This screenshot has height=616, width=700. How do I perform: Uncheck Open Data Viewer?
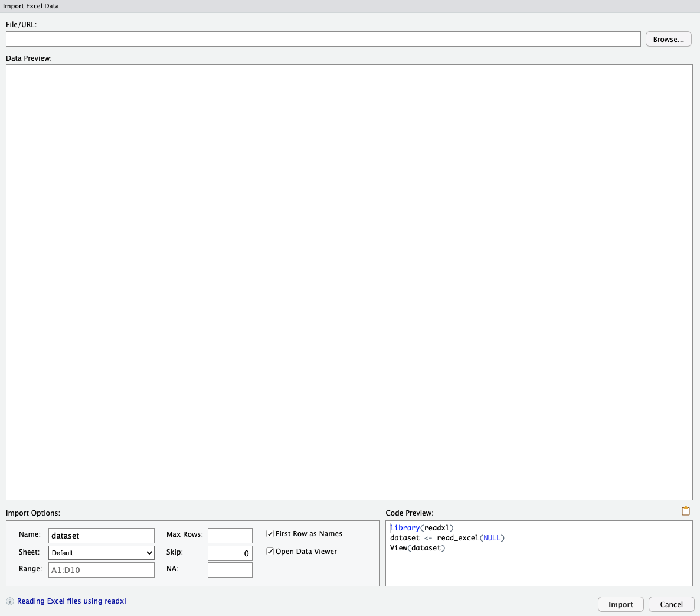pyautogui.click(x=270, y=551)
